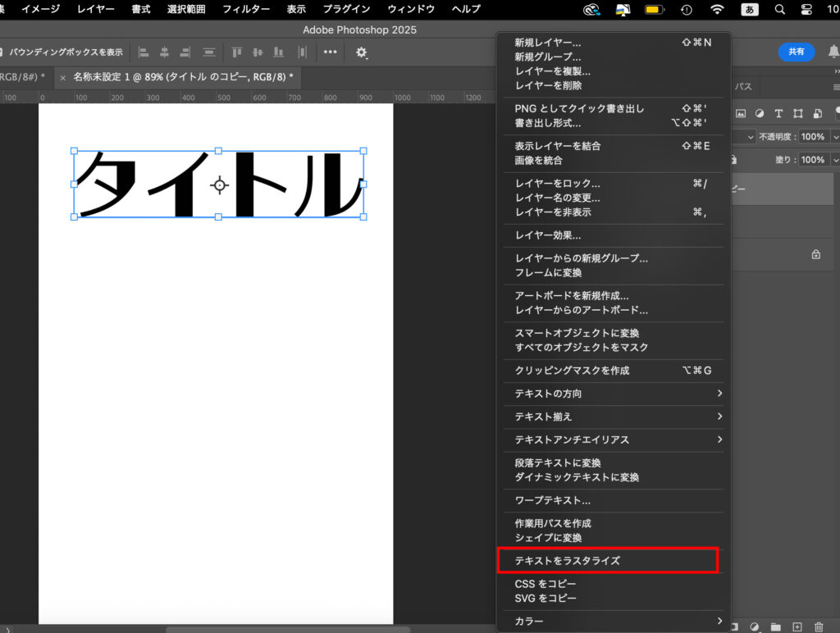
Task: Toggle the background layer lock icon
Action: (x=815, y=254)
